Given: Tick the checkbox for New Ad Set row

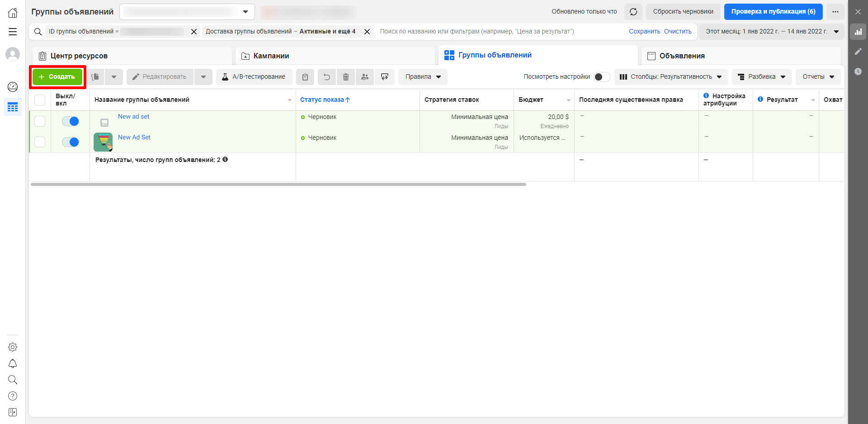Looking at the screenshot, I should click(x=40, y=142).
